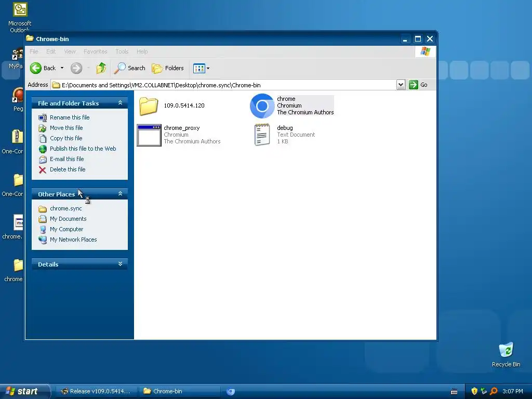This screenshot has width=532, height=399.
Task: Click the file name text chrome_proxy
Action: pyautogui.click(x=181, y=128)
